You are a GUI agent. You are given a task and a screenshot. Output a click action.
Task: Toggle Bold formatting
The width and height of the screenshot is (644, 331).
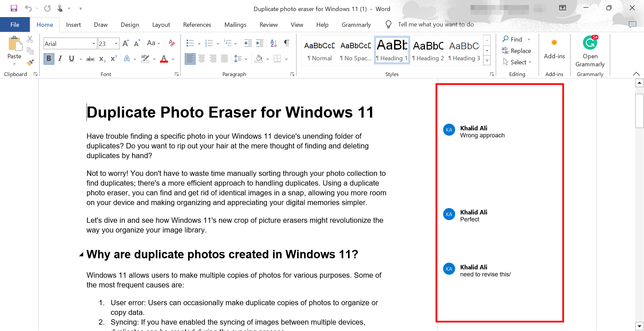pyautogui.click(x=49, y=59)
